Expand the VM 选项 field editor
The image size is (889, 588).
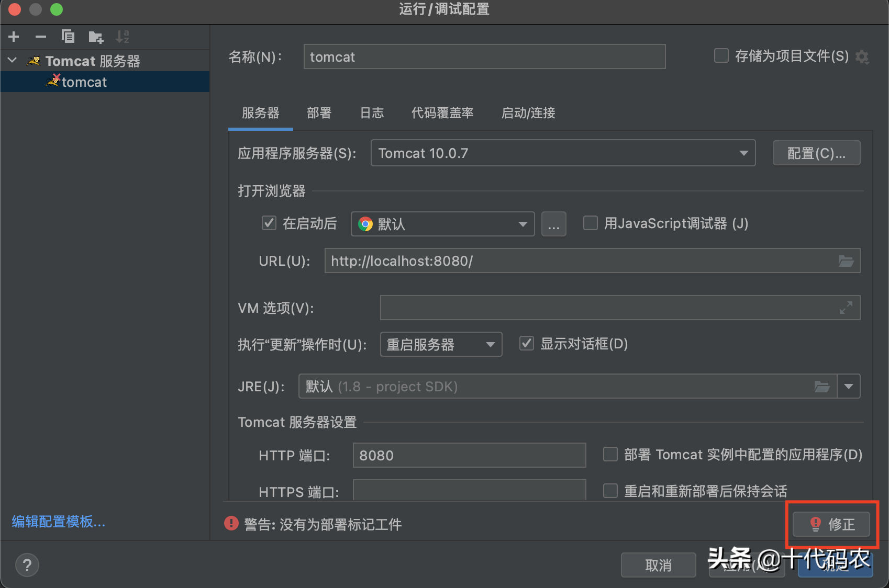coord(846,308)
